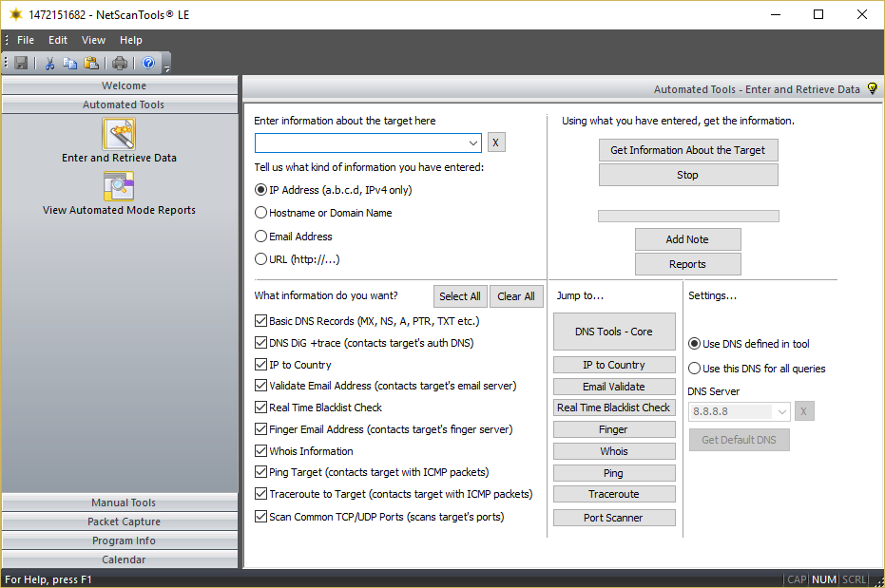Open the Packet Capture panel

click(120, 522)
